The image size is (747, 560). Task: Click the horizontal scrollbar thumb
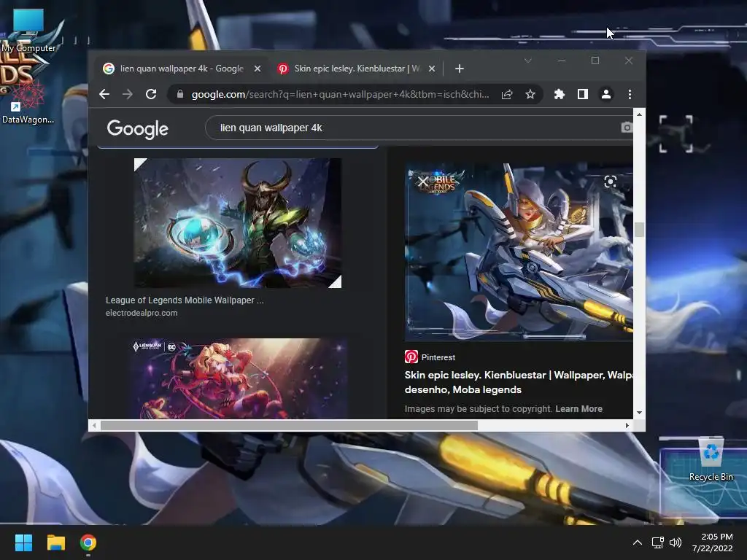pos(289,425)
